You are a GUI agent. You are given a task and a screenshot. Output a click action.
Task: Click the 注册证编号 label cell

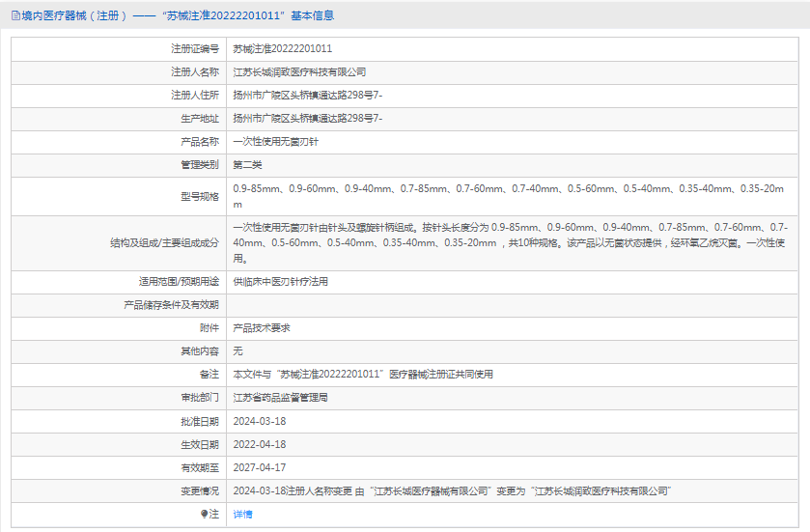pos(119,48)
